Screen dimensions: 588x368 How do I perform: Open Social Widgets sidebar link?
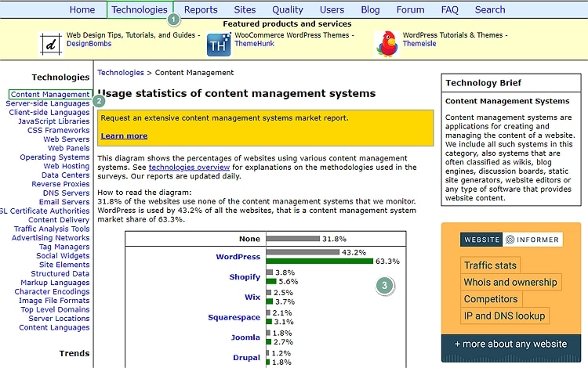(x=63, y=256)
